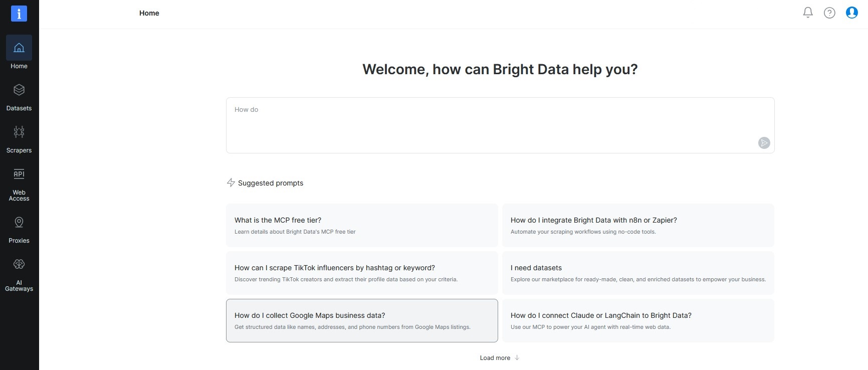Click "Learn details about Bright Data's MCP free tier" text
The height and width of the screenshot is (370, 868).
click(295, 232)
